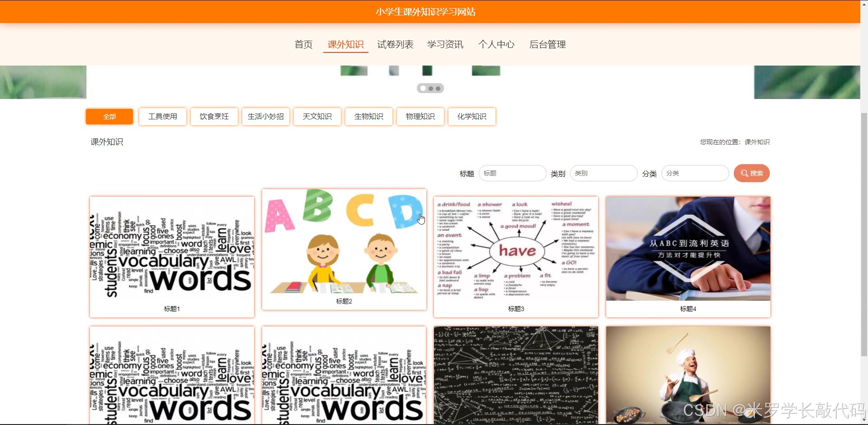Click the 类别 search field
The height and width of the screenshot is (425, 868).
(604, 173)
